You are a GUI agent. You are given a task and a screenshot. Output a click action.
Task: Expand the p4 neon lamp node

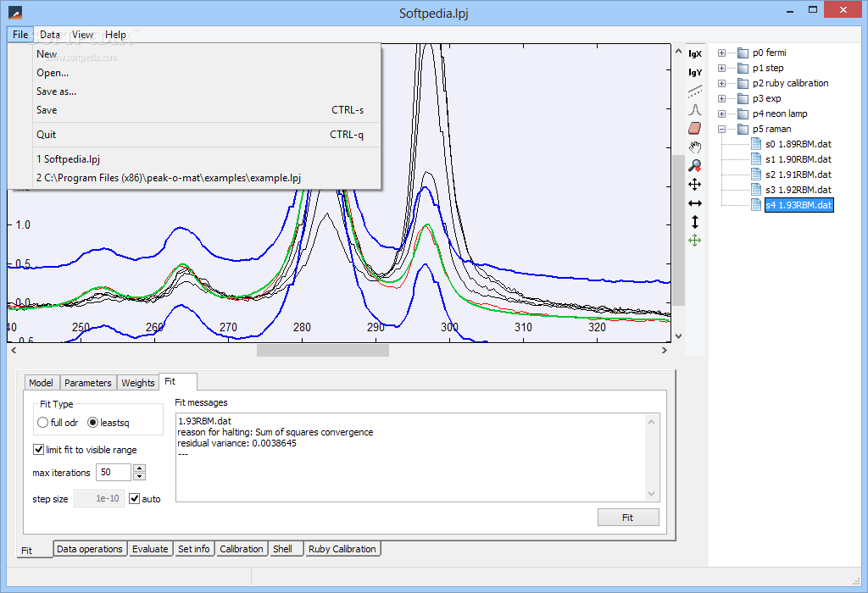[x=722, y=114]
